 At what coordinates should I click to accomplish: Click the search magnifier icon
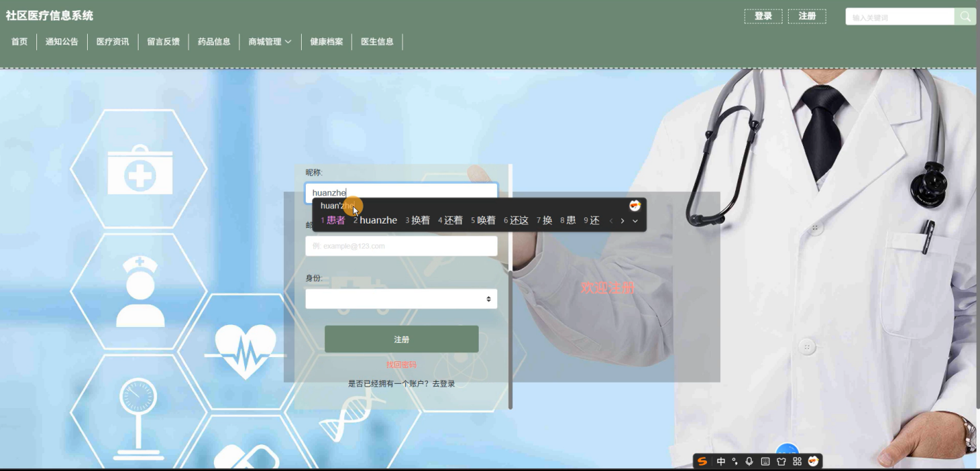tap(965, 16)
